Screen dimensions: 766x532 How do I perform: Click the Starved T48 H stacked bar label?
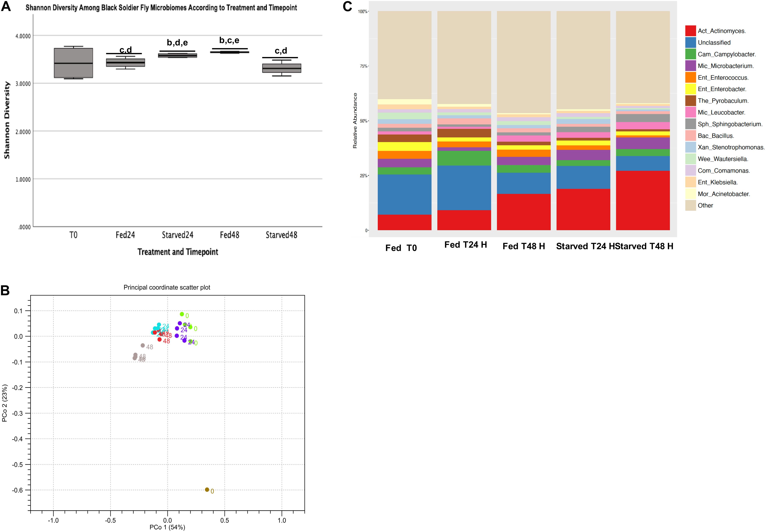pos(644,246)
